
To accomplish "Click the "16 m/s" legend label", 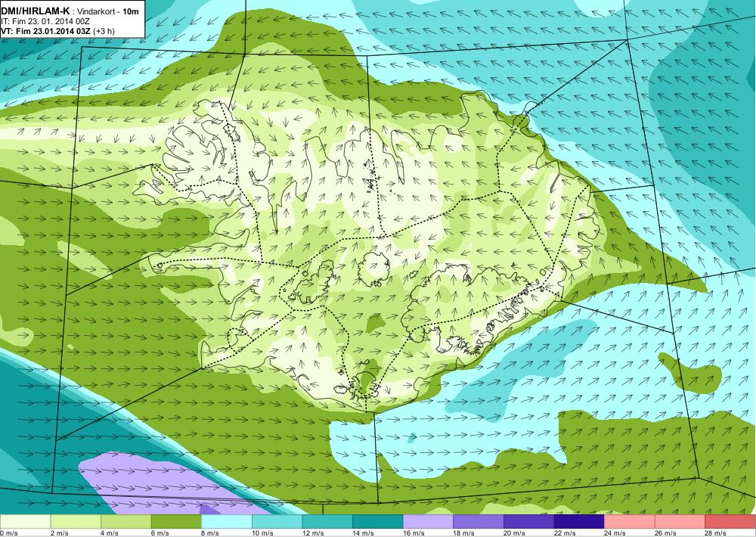I will pyautogui.click(x=414, y=533).
